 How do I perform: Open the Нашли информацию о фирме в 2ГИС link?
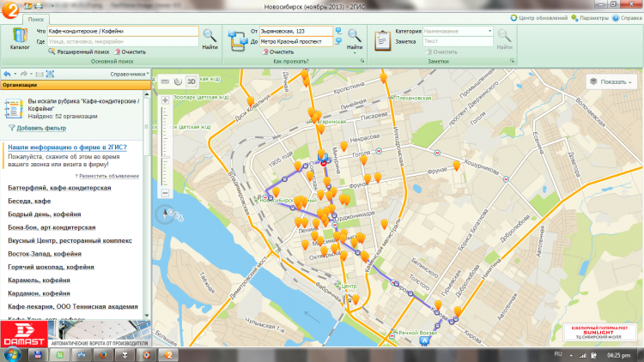tap(67, 147)
